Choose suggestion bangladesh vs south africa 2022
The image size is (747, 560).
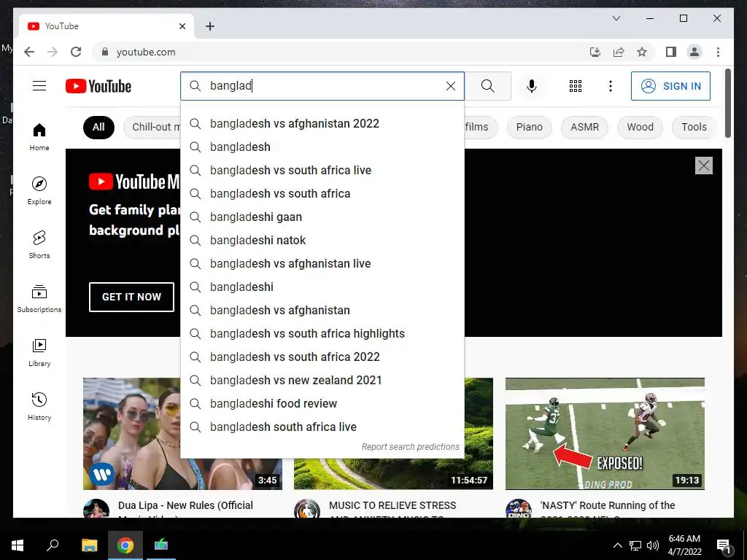322,357
